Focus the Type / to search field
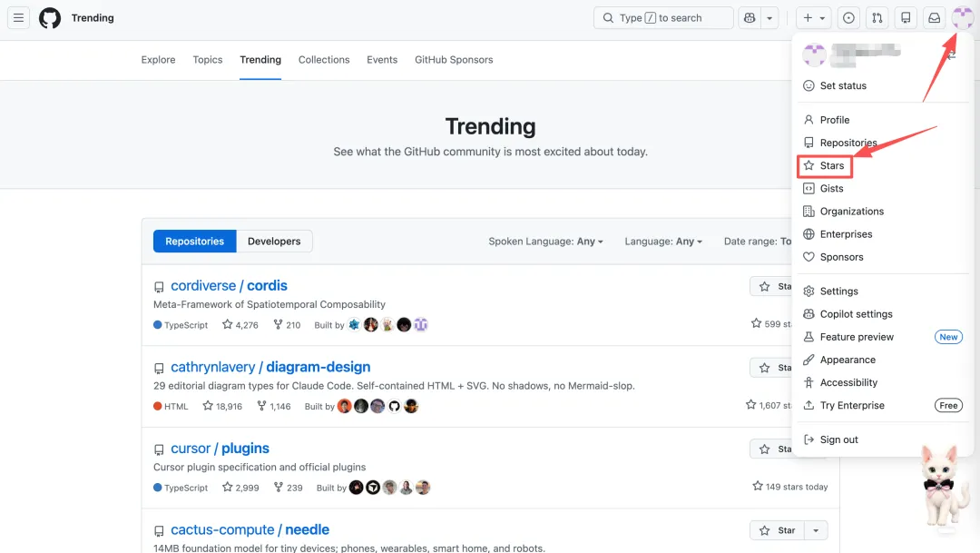The width and height of the screenshot is (980, 553). [663, 18]
